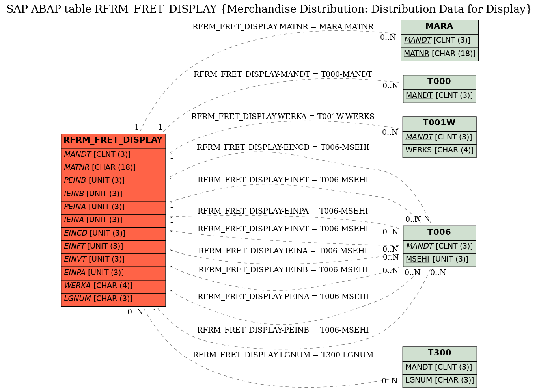Click the WERKA = T001W-WERKS relation label
The image size is (539, 392).
[x=283, y=117]
